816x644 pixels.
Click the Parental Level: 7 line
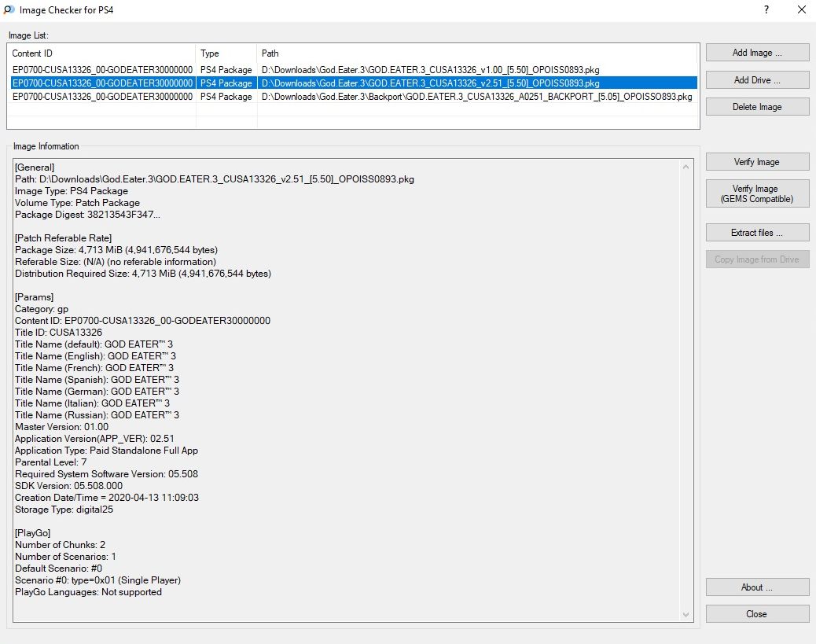click(50, 462)
